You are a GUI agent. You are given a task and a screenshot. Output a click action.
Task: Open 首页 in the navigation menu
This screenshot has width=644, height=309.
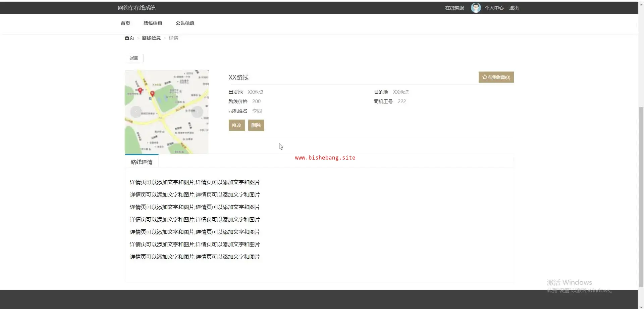125,23
